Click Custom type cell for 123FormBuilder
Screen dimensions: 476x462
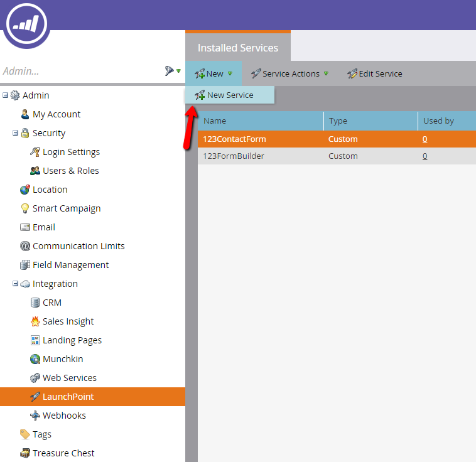point(343,156)
